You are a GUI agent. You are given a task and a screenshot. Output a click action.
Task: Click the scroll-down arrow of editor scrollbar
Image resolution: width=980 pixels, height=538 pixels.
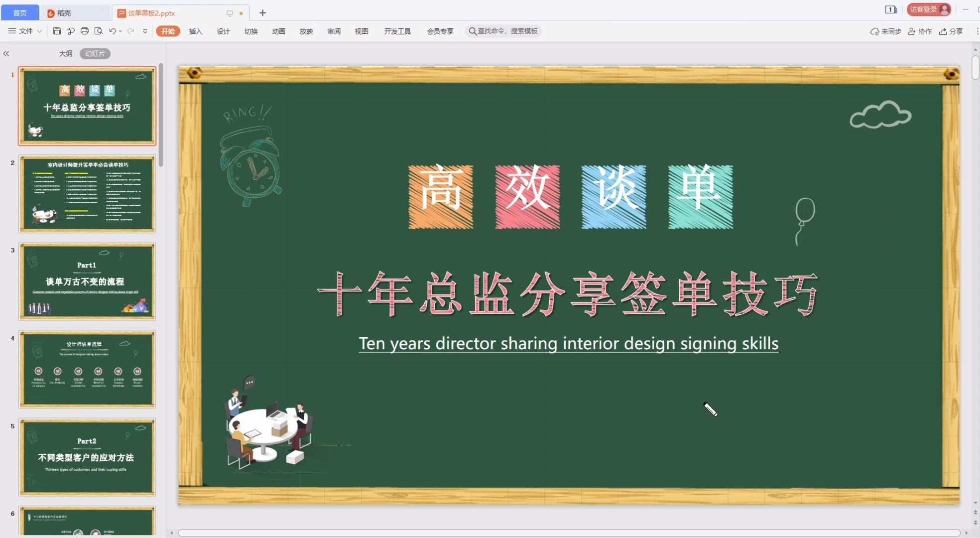point(976,503)
